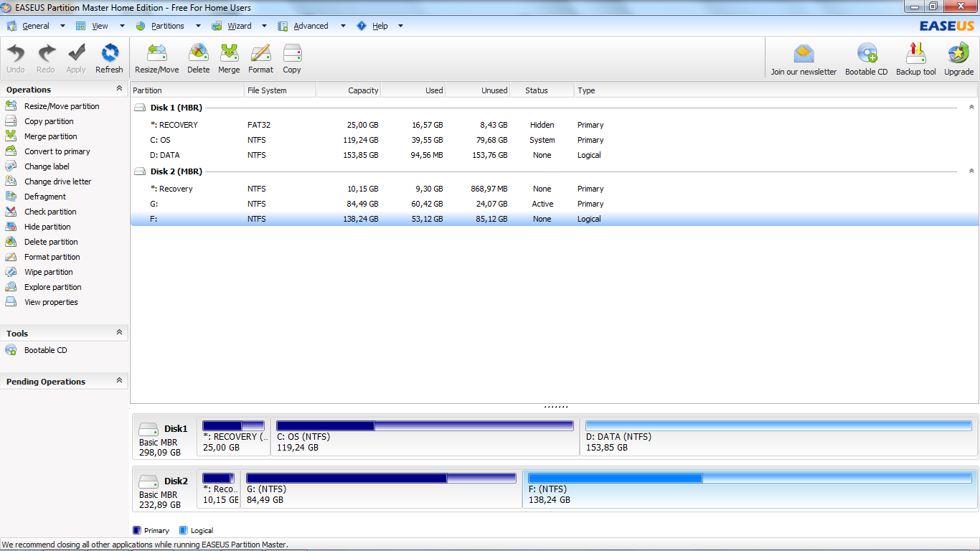The width and height of the screenshot is (980, 551).
Task: Choose Format partition in Operations
Action: click(x=52, y=257)
